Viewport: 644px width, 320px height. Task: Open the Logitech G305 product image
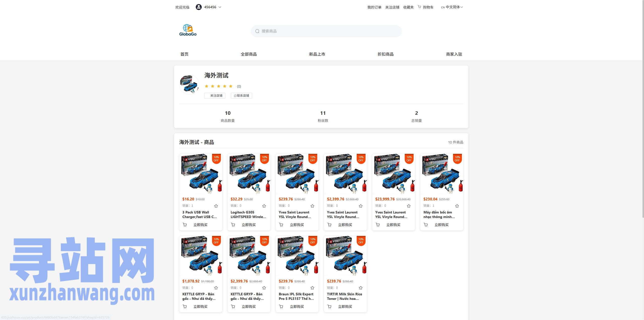pos(249,174)
